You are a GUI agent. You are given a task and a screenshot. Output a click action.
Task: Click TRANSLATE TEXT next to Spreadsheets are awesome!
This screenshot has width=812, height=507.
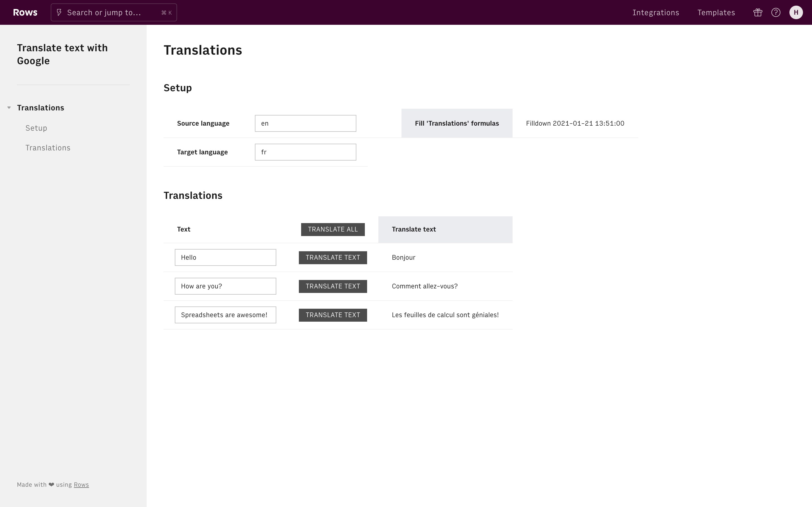pyautogui.click(x=332, y=315)
